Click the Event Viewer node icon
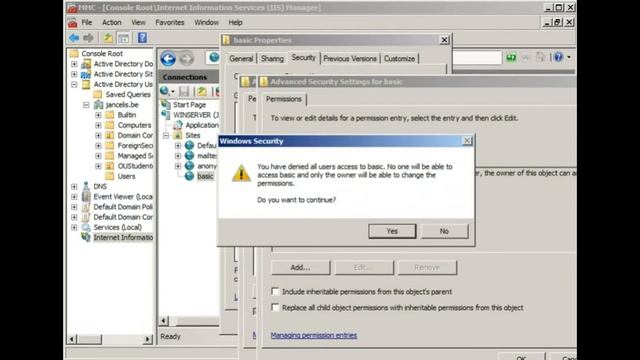Image resolution: width=640 pixels, height=360 pixels. (86, 196)
